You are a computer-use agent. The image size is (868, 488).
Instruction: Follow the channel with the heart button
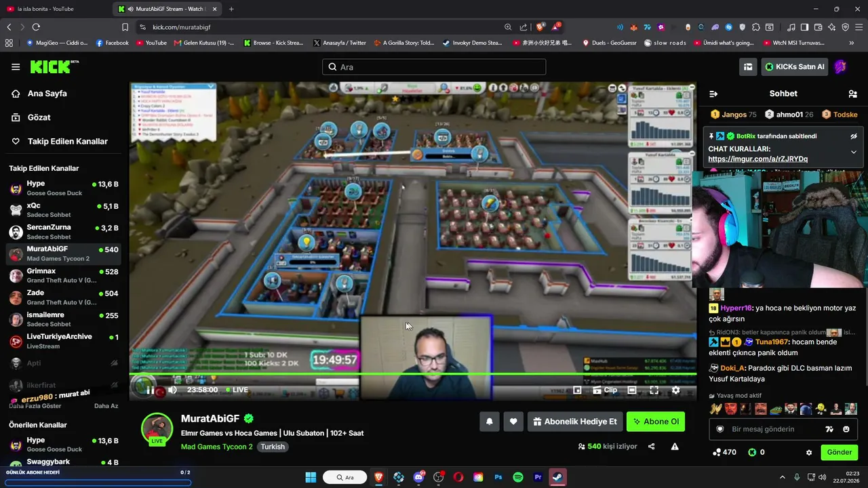[513, 422]
